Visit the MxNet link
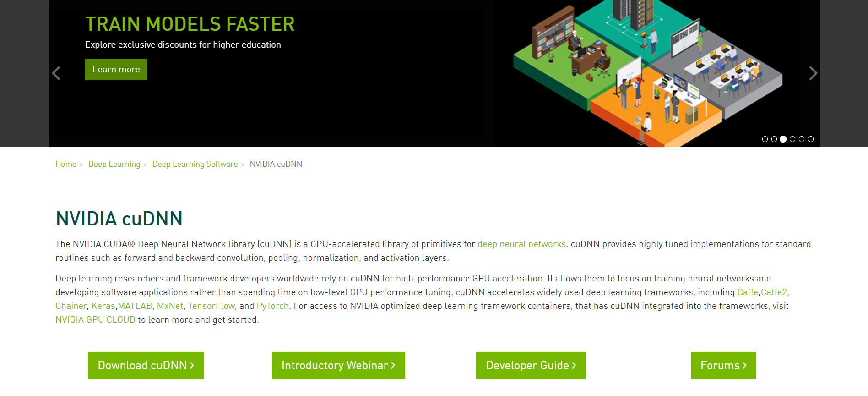Image resolution: width=868 pixels, height=396 pixels. (x=170, y=306)
